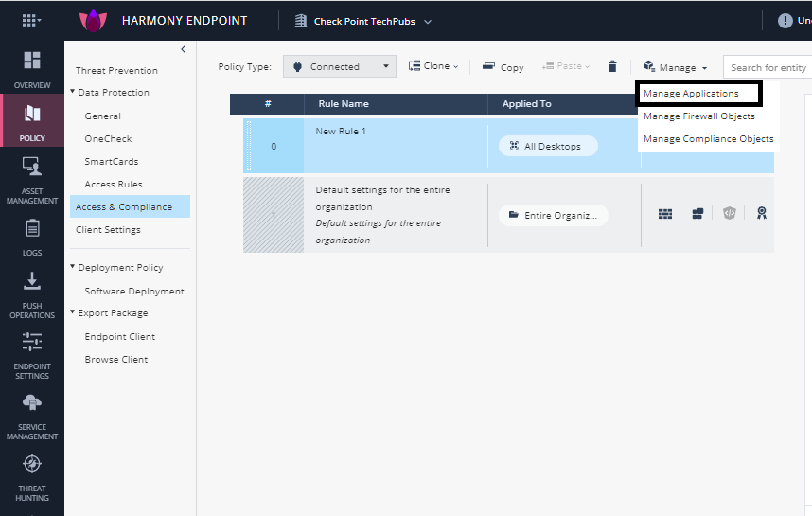Collapse the Data Protection tree section
Image resolution: width=812 pixels, height=516 pixels.
tap(73, 91)
